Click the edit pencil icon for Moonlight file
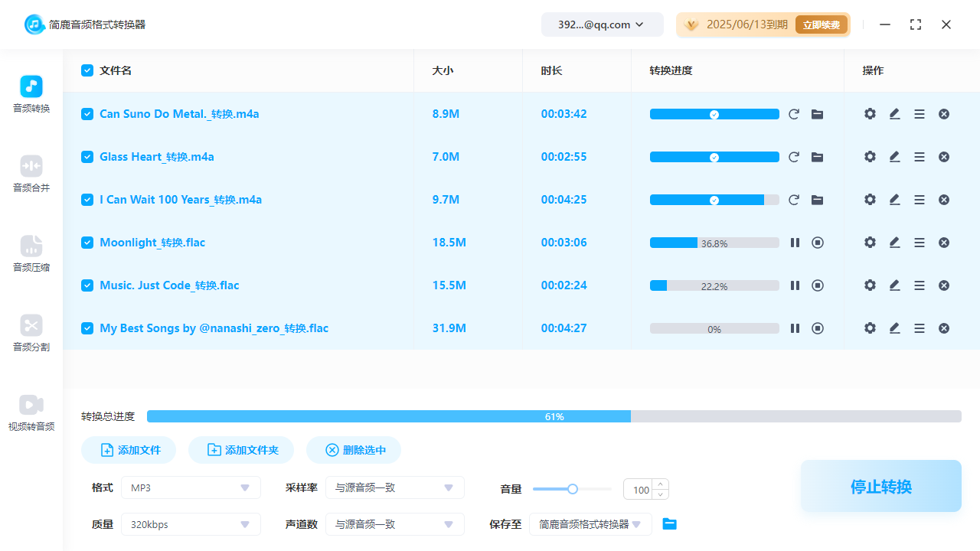The height and width of the screenshot is (551, 980). (894, 243)
